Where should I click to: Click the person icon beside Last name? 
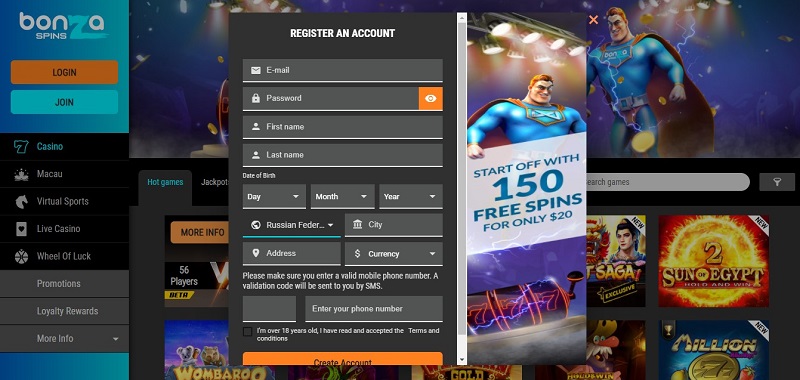[256, 155]
